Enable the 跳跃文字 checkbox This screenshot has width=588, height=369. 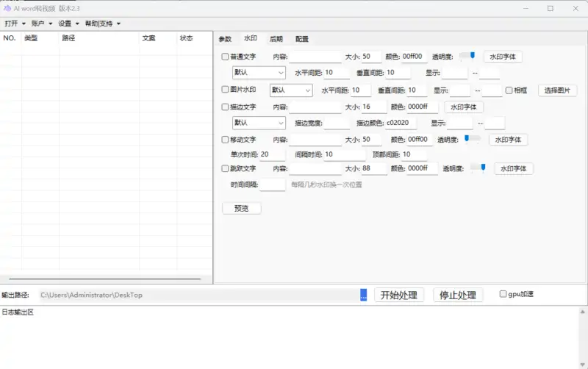pos(226,169)
